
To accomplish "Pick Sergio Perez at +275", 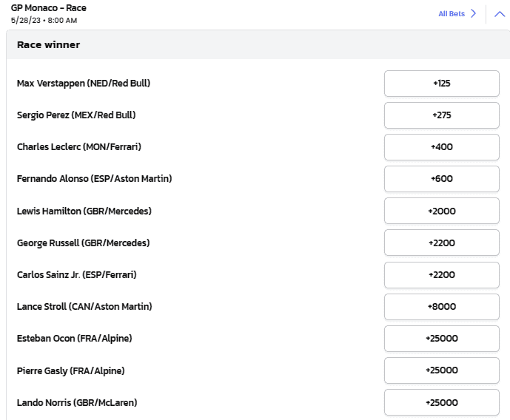I will (441, 115).
